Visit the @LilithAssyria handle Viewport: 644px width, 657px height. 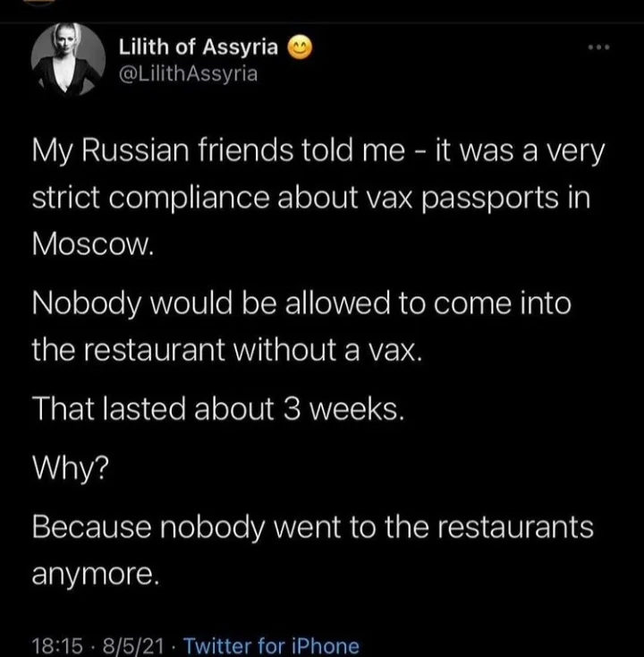188,73
